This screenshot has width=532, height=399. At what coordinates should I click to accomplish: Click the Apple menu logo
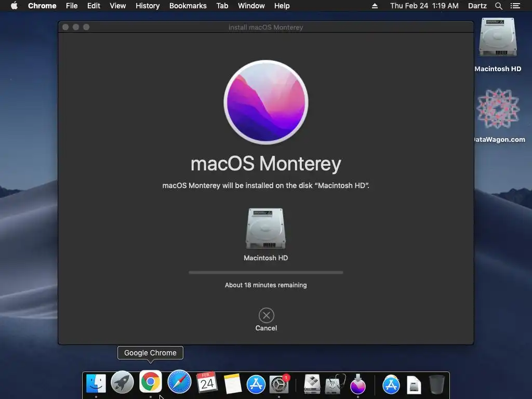click(14, 6)
